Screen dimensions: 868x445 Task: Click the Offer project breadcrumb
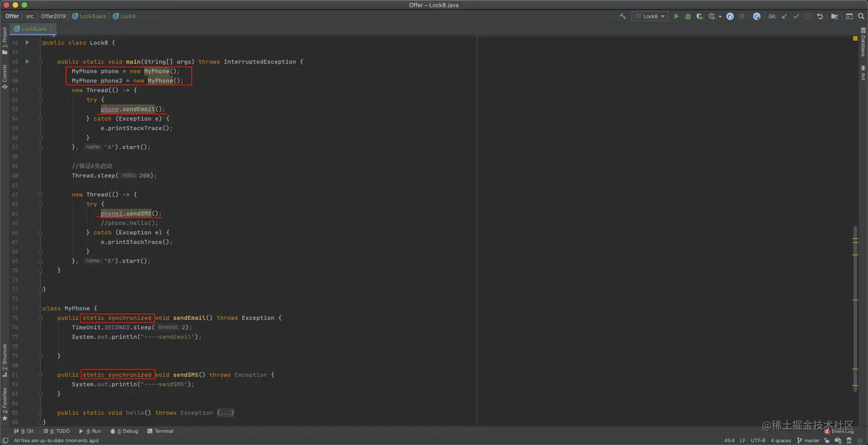(12, 17)
